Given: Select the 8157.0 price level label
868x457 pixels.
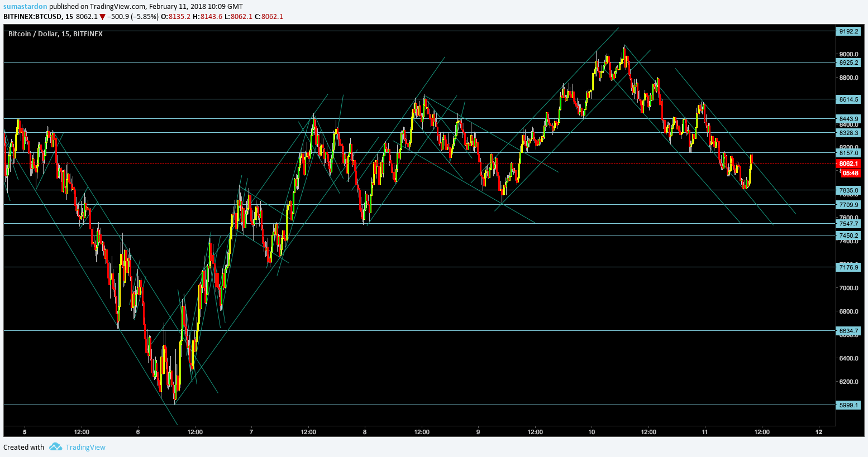Looking at the screenshot, I should (848, 153).
